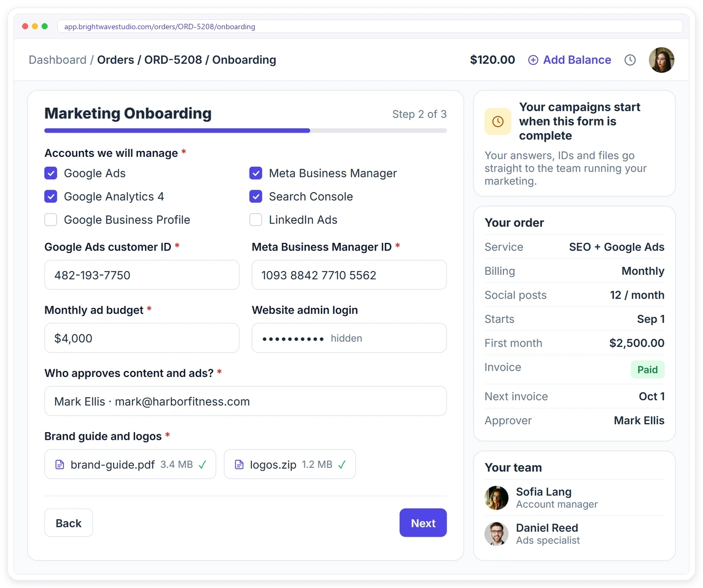Click the file icon on brand-guide.pdf
703x588 pixels.
(x=60, y=465)
